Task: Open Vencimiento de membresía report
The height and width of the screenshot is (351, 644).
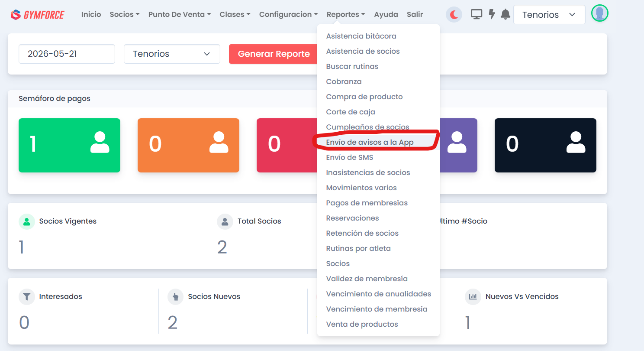Action: (x=378, y=309)
